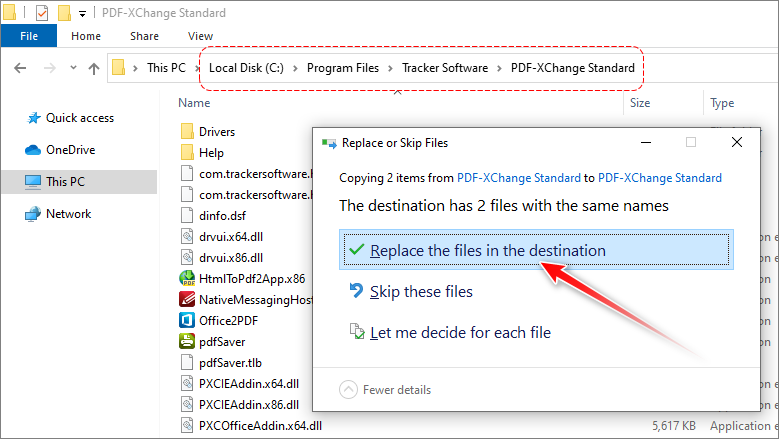Go up one folder level
779x439 pixels.
pos(94,68)
